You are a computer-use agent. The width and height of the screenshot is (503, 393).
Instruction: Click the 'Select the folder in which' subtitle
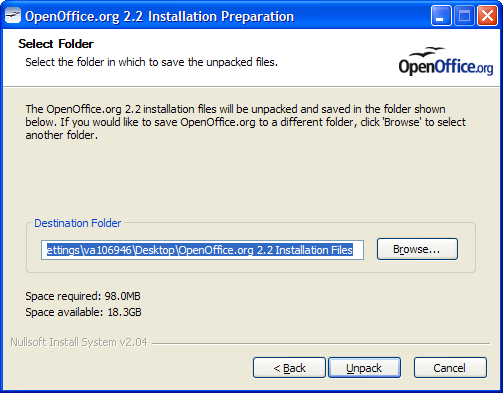(x=152, y=62)
